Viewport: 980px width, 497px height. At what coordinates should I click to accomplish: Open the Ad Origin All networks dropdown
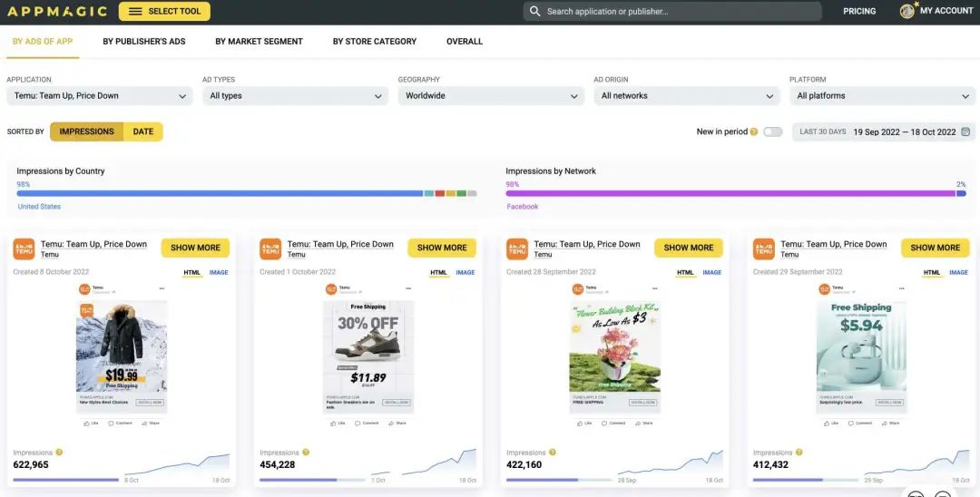[x=686, y=96]
